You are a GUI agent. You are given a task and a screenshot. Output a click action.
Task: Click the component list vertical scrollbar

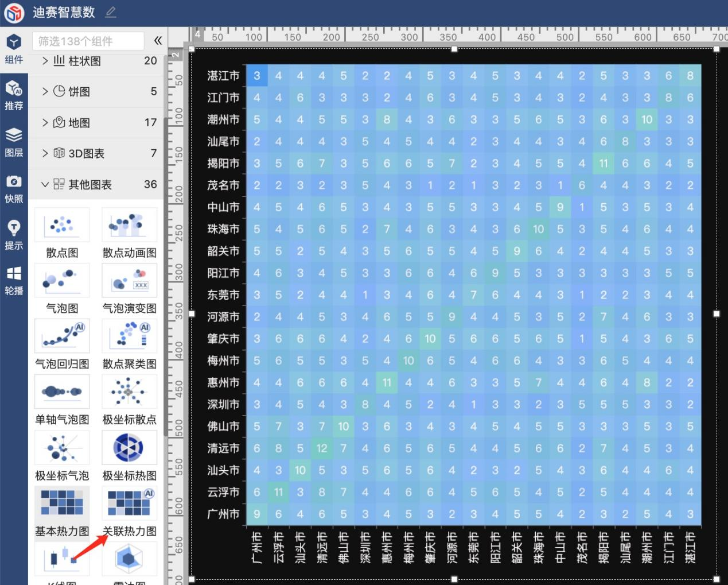tap(166, 276)
